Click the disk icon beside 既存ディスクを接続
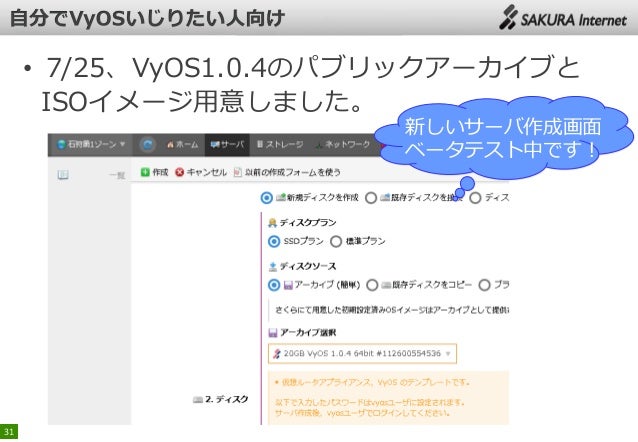The width and height of the screenshot is (638, 442). click(x=385, y=197)
